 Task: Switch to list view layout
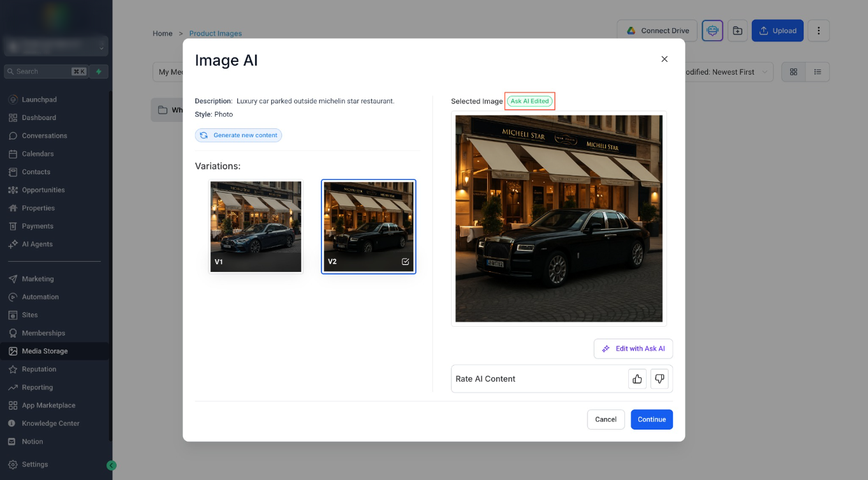click(x=818, y=72)
